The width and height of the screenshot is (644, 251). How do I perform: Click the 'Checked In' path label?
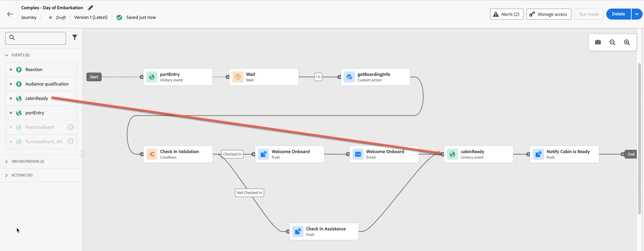point(232,154)
